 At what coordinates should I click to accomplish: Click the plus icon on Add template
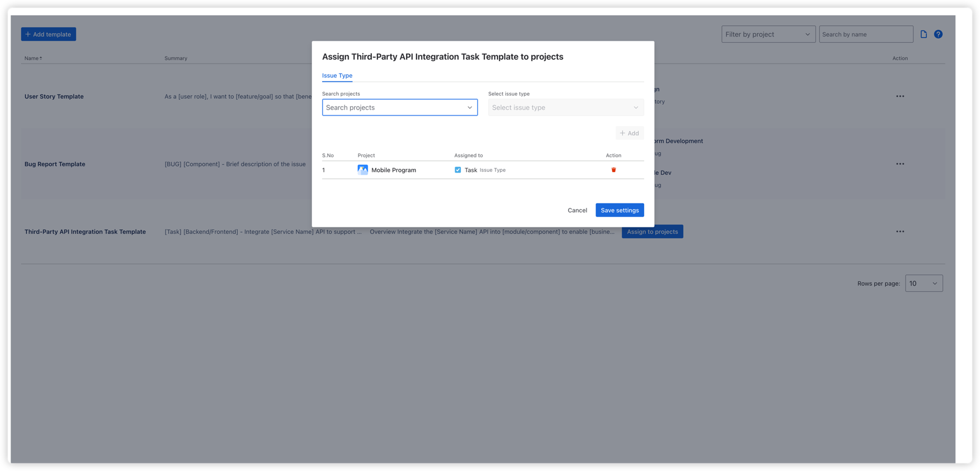click(28, 33)
